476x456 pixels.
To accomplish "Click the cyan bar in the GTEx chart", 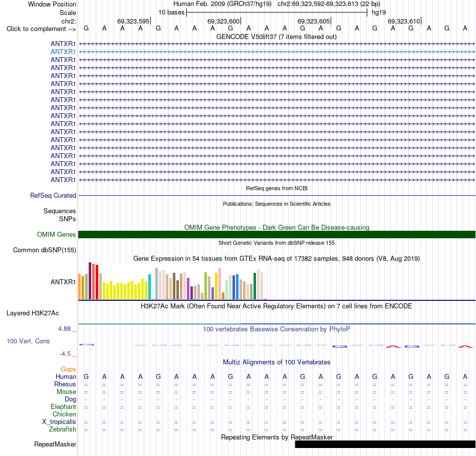I will pyautogui.click(x=149, y=287).
